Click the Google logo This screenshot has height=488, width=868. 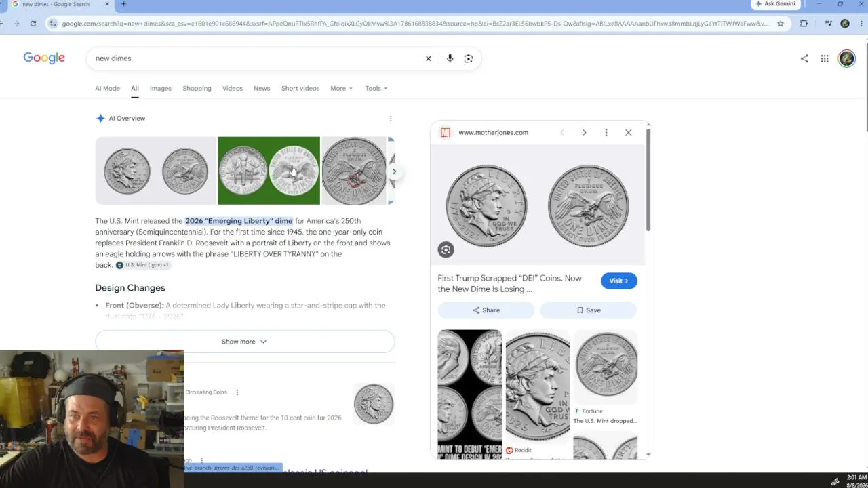44,58
